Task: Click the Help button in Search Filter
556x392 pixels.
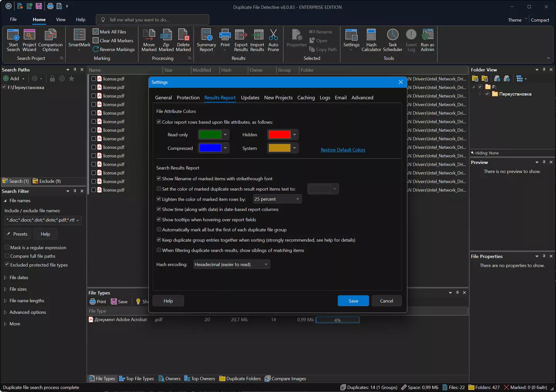Action: (45, 234)
